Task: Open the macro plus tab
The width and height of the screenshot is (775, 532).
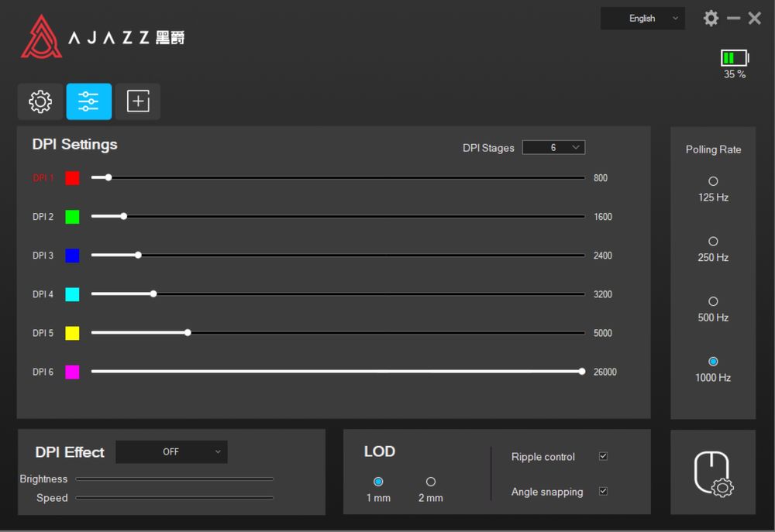Action: tap(138, 101)
